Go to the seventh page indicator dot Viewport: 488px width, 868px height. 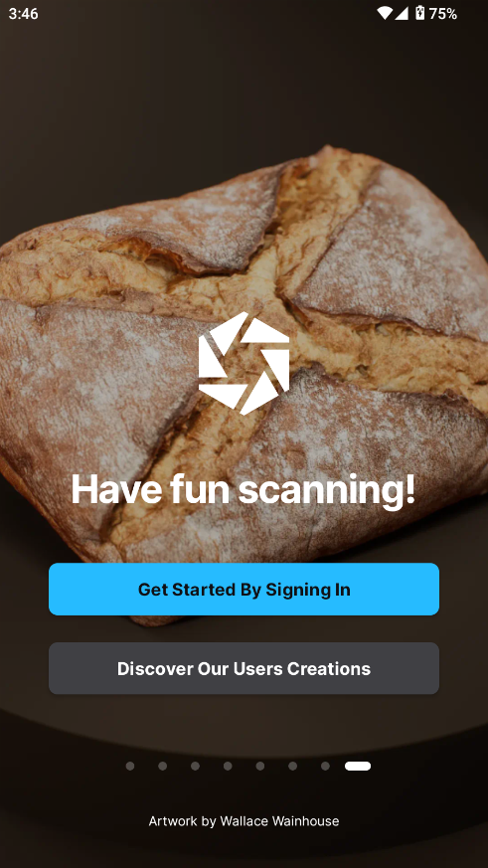(325, 767)
